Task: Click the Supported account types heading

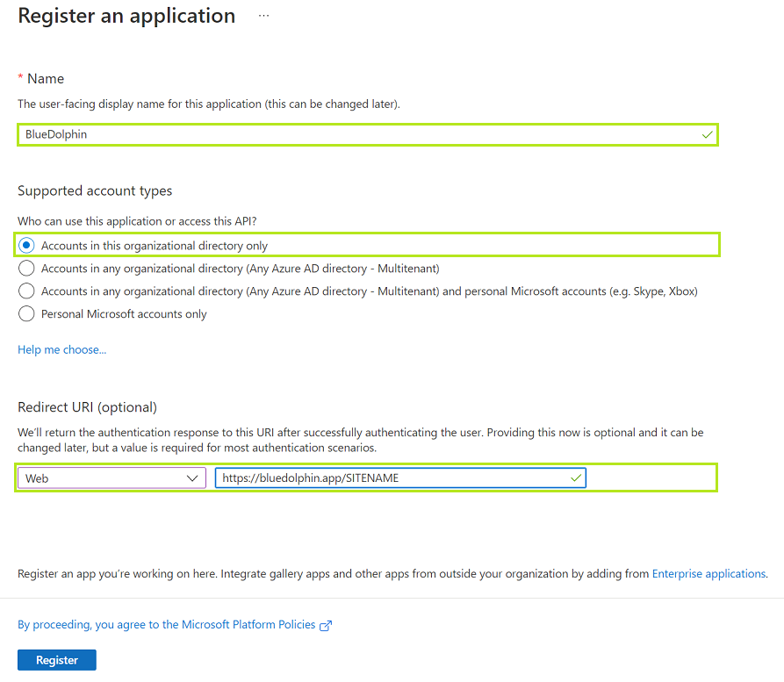Action: tap(95, 191)
